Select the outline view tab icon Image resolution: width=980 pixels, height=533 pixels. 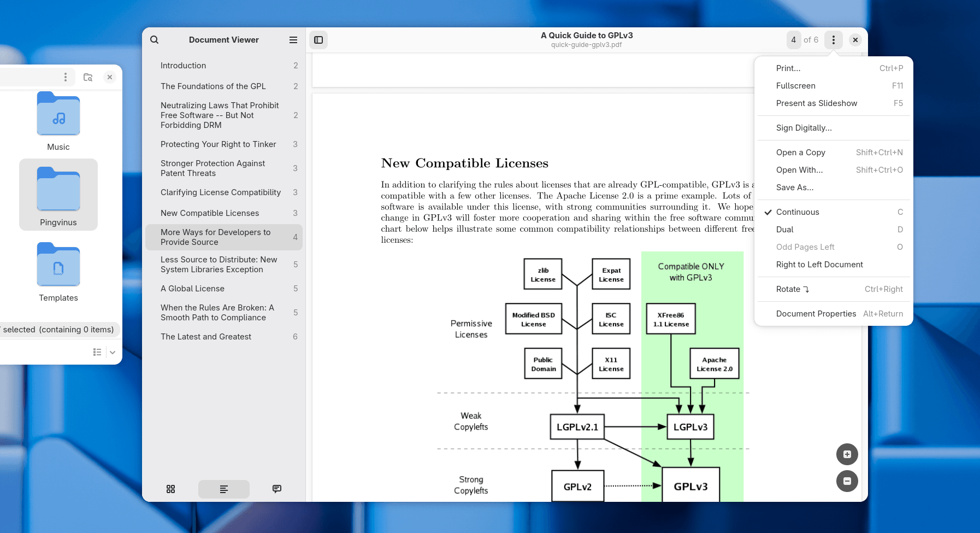pos(224,489)
